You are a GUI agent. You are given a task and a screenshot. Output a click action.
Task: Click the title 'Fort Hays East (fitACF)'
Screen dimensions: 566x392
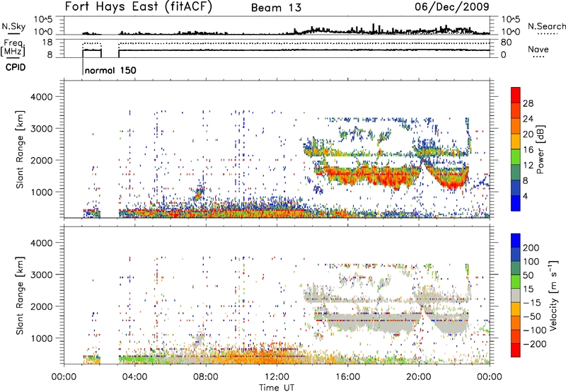click(x=139, y=7)
